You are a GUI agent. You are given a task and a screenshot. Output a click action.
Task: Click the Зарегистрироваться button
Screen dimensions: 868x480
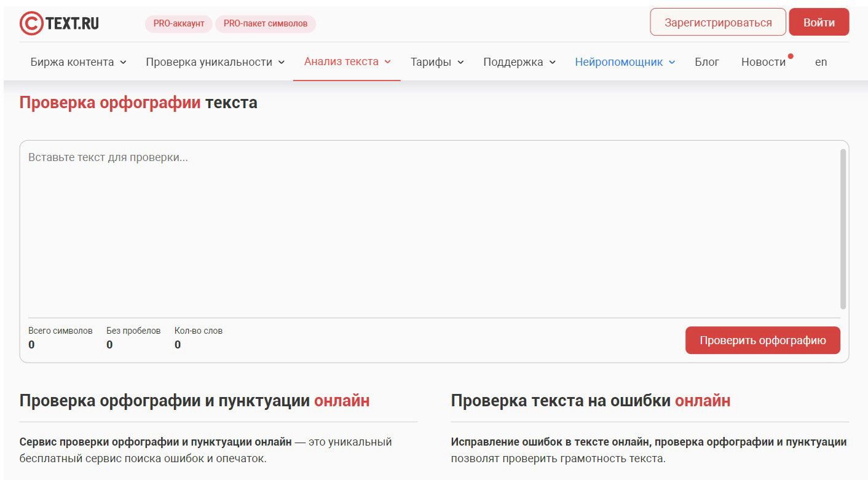[718, 22]
